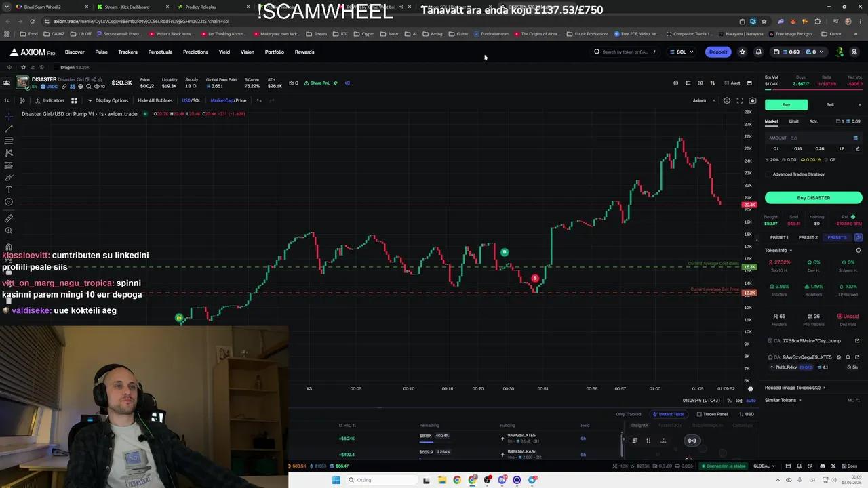The height and width of the screenshot is (488, 868).
Task: Toggle percent scale on the chart
Action: (730, 400)
